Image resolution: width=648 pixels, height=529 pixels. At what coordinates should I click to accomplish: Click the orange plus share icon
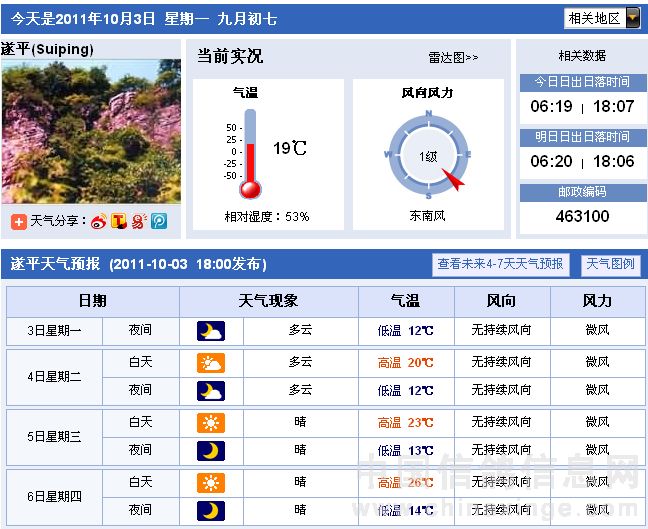19,221
